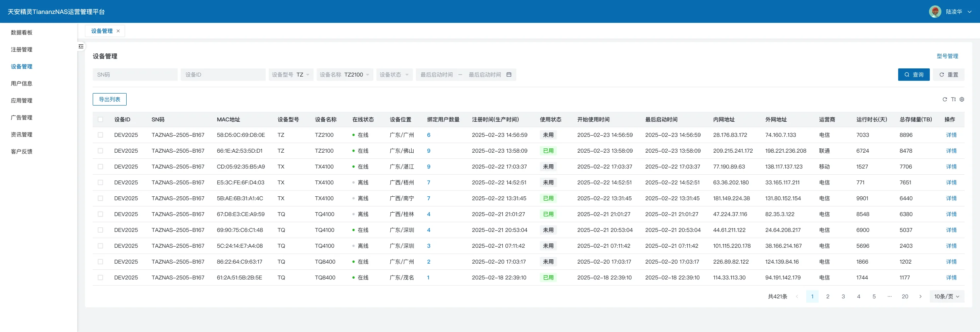Select the row with MAC CD:05:92:35:B5:A9

(x=100, y=167)
